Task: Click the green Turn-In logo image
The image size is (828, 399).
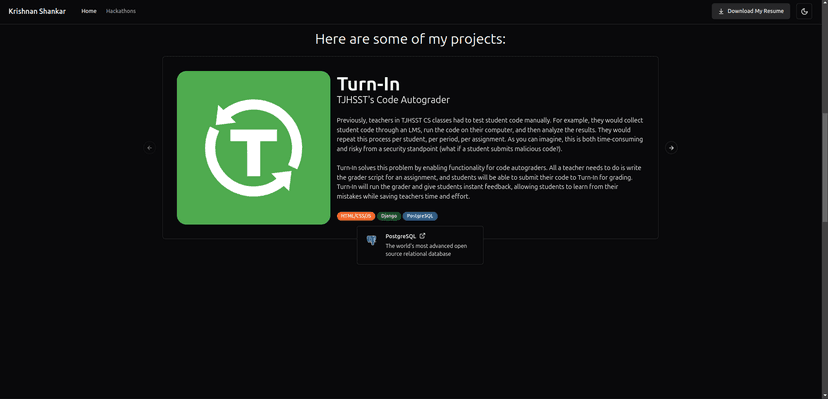Action: 253,148
